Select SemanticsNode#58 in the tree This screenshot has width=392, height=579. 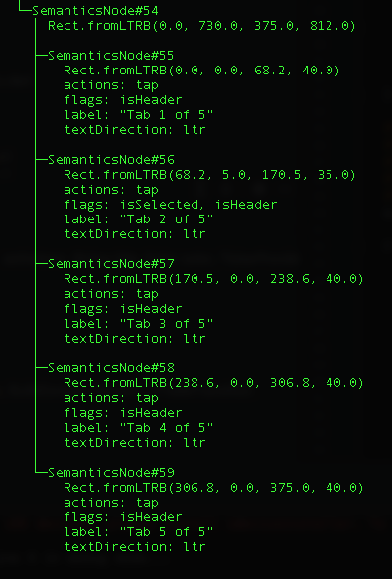pyautogui.click(x=111, y=368)
